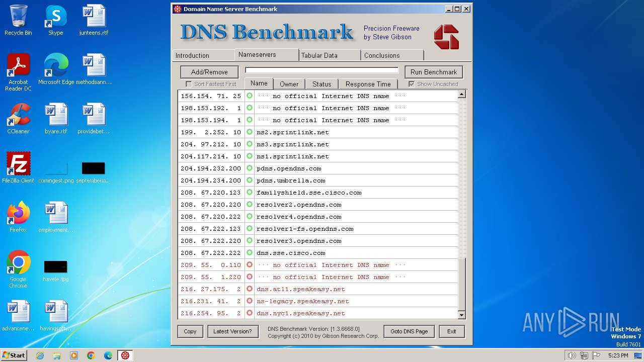This screenshot has height=362, width=644.
Task: Select resolver1-fs.opendns.com row text
Action: [x=305, y=229]
